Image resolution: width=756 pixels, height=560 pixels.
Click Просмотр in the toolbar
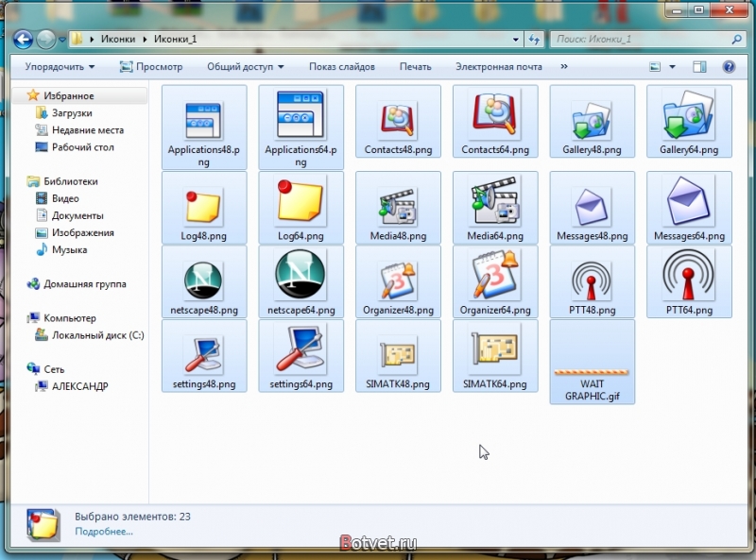coord(151,66)
